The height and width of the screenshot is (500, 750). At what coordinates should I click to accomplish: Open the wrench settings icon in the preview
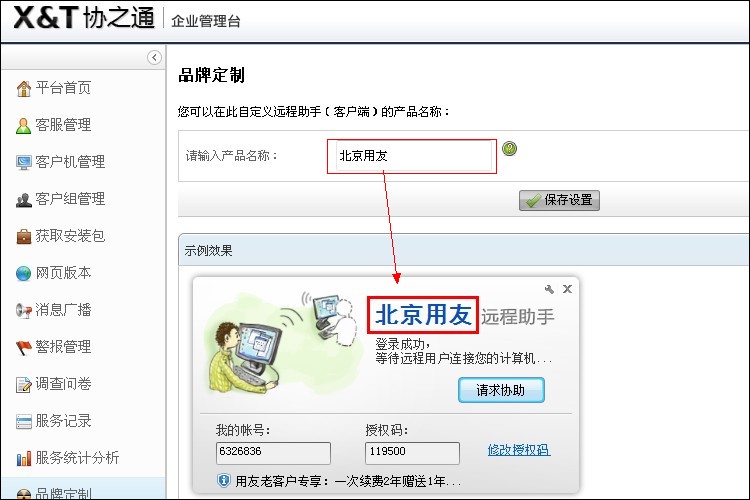549,289
